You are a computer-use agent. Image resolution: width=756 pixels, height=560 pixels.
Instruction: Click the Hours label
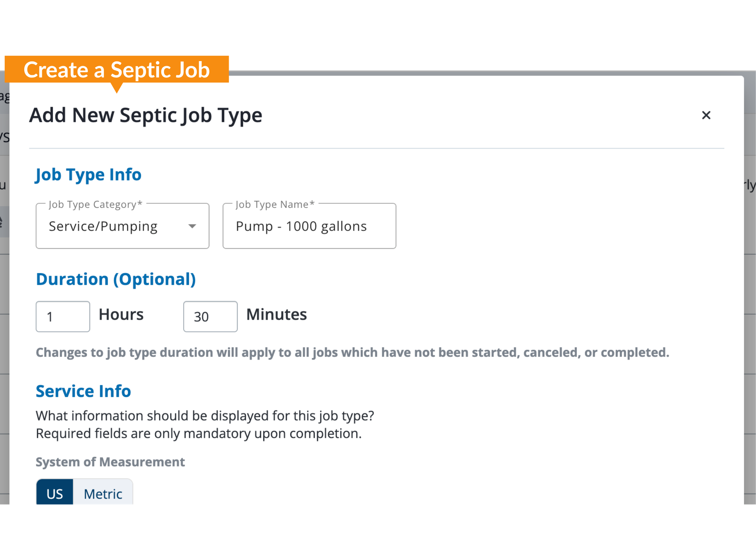[121, 314]
